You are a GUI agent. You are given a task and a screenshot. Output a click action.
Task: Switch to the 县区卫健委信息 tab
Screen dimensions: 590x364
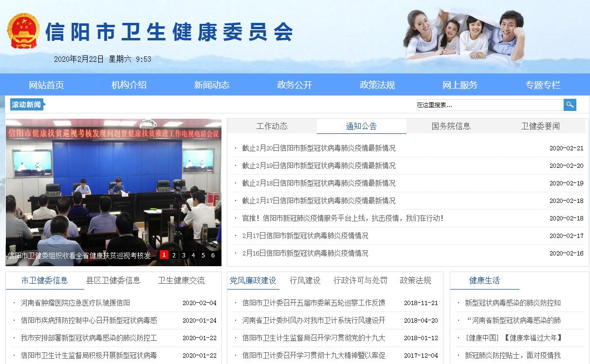coord(113,281)
